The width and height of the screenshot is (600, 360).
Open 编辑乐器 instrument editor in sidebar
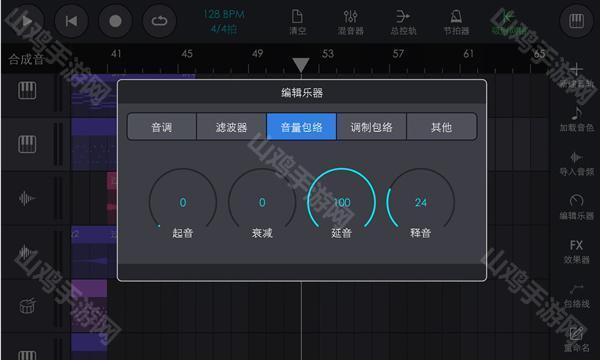577,207
